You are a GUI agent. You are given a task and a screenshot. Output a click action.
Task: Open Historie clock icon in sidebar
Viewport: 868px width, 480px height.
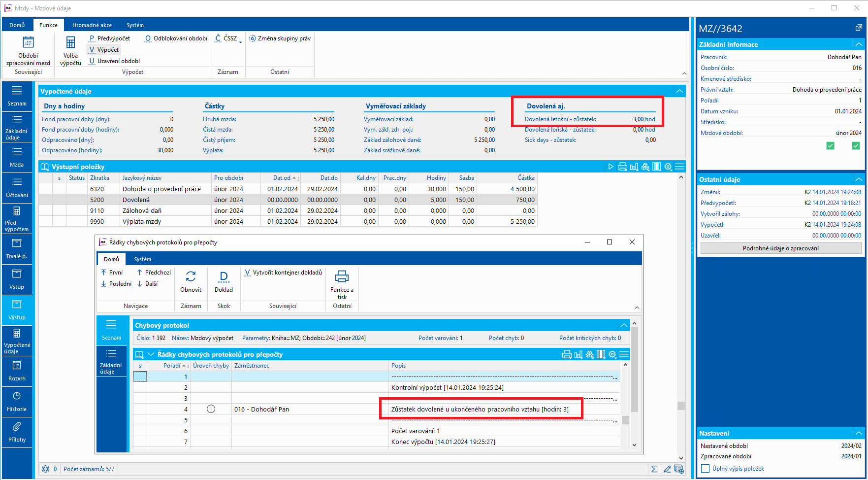17,396
